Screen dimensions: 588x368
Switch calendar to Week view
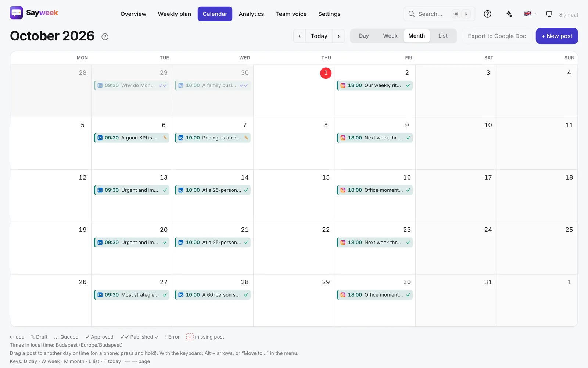(x=390, y=36)
